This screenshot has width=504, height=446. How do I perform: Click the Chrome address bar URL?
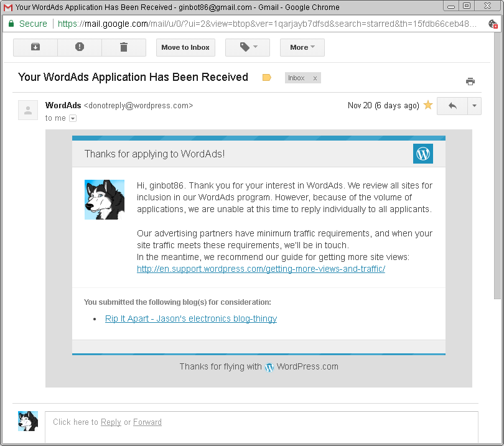268,24
